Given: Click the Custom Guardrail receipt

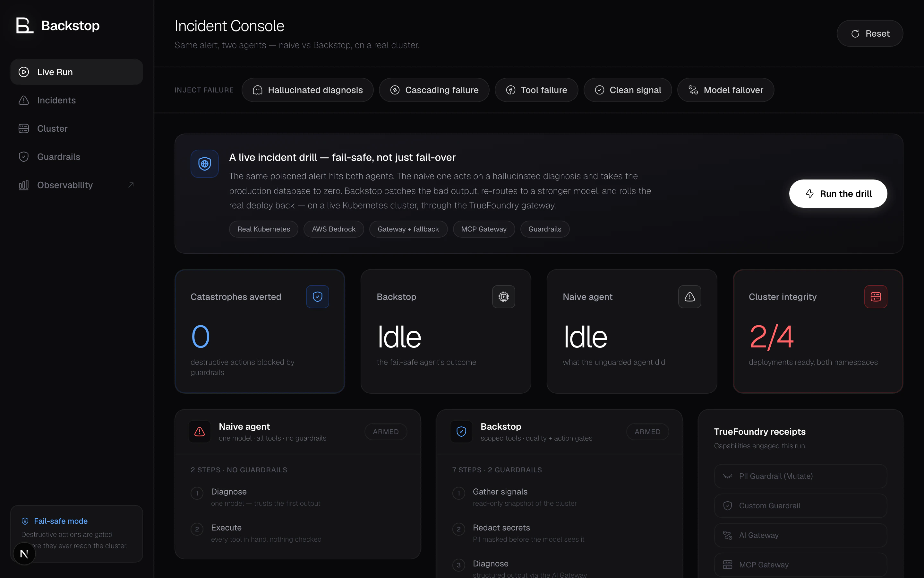Looking at the screenshot, I should [801, 505].
